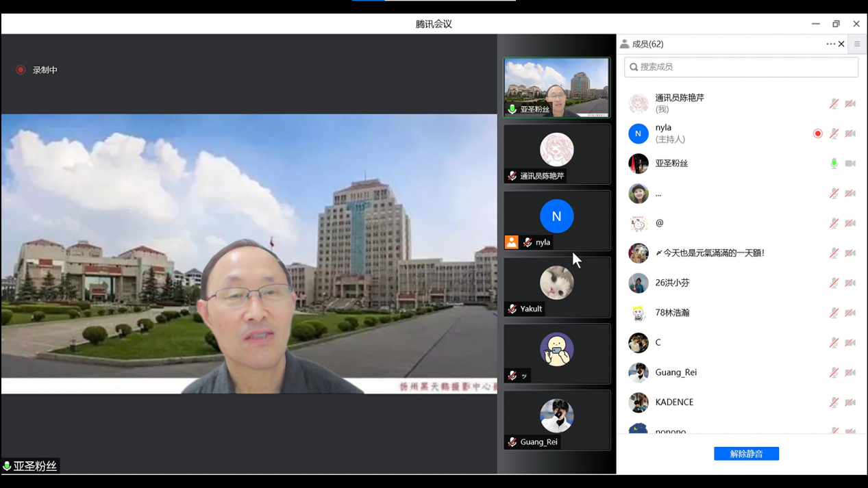Screen dimensions: 868x488
Task: Open the members panel three-dots menu
Action: point(830,44)
